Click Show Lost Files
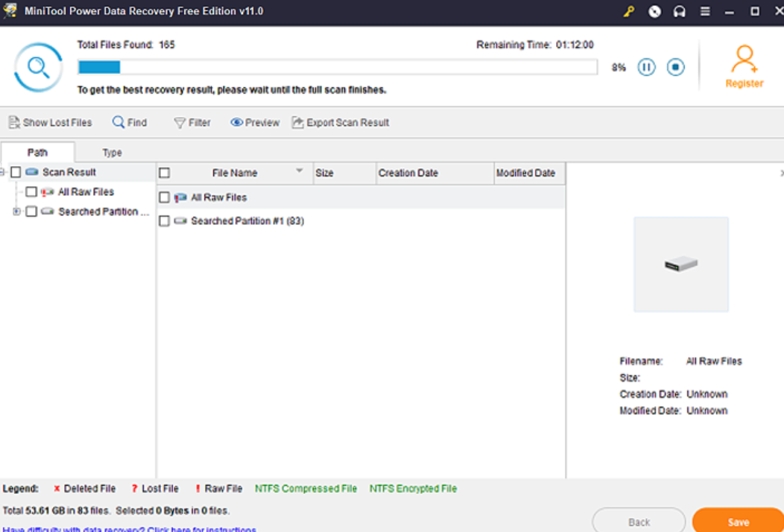Screen dimensions: 784x532 (51, 122)
